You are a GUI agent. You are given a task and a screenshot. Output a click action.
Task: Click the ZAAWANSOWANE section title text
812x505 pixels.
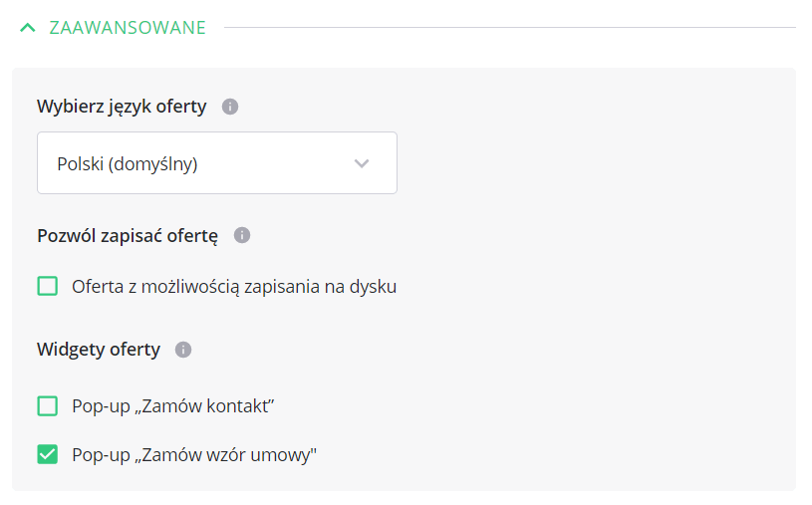click(x=128, y=28)
